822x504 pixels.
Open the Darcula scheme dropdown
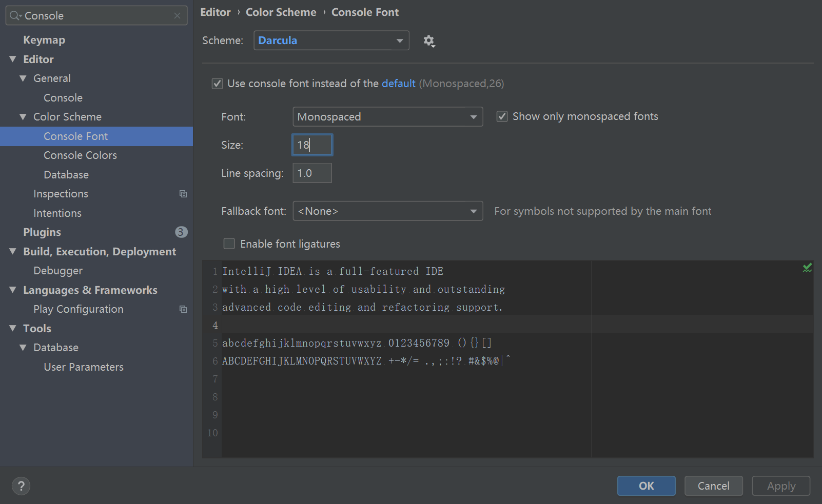(331, 41)
